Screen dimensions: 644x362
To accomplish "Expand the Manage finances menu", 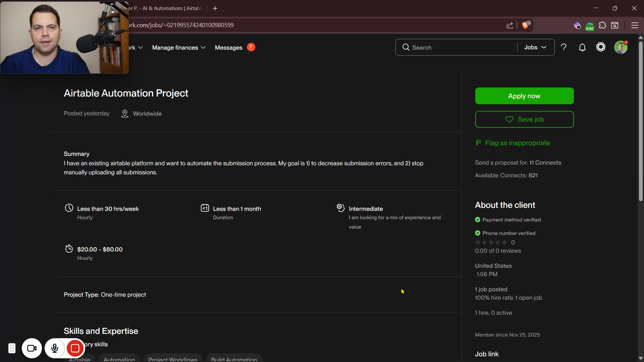I will tap(179, 48).
